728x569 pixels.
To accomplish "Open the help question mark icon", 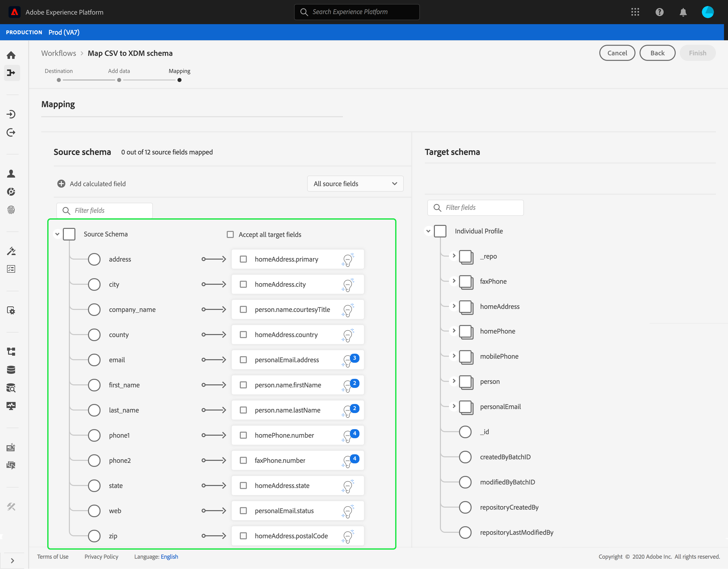I will (x=659, y=12).
